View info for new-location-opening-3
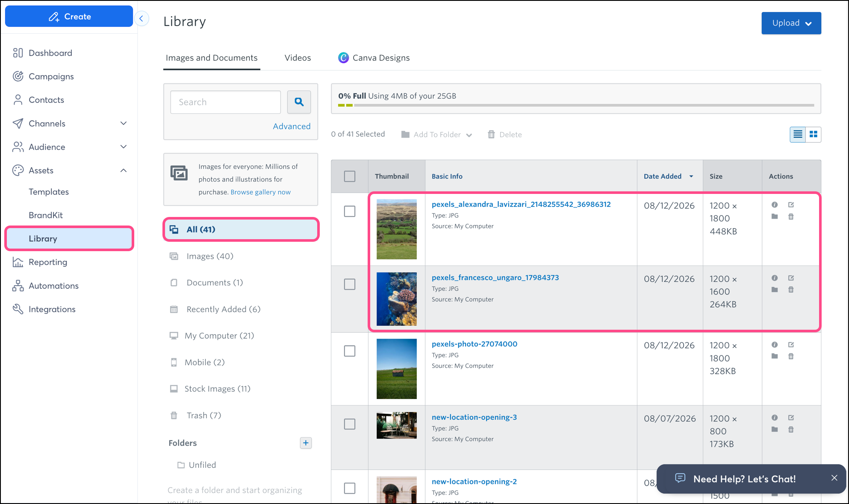Image resolution: width=849 pixels, height=504 pixels. 775,417
